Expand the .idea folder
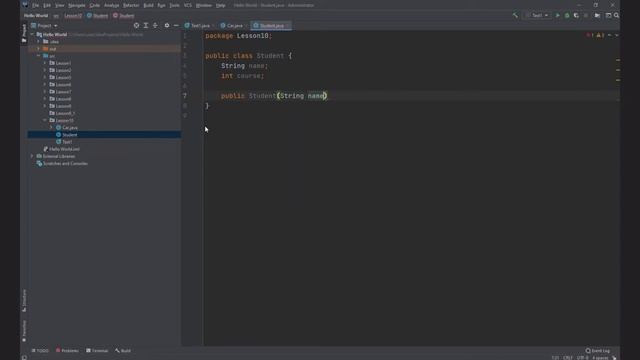The height and width of the screenshot is (360, 640). point(39,42)
